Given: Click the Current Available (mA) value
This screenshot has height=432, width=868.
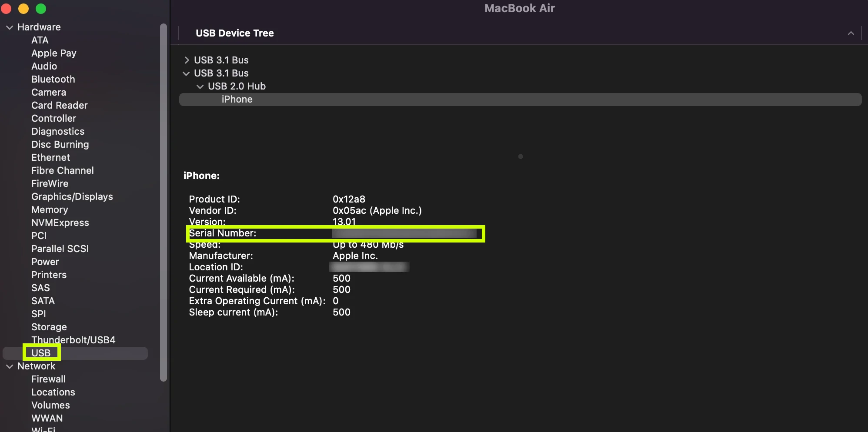Looking at the screenshot, I should click(x=341, y=278).
